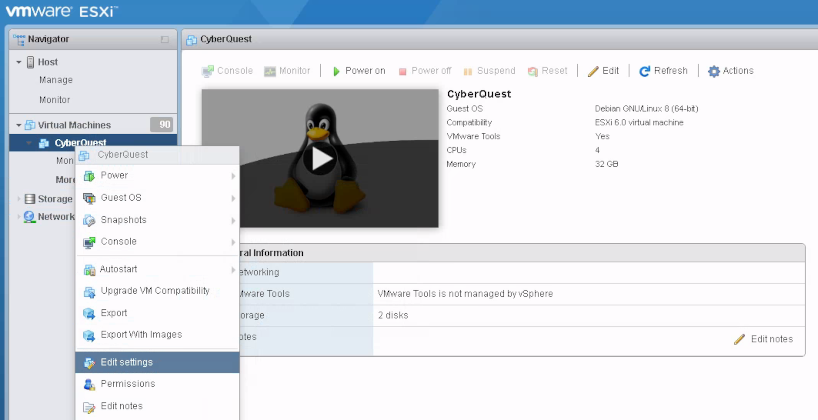Click the '2 disks' storage value
Image resolution: width=818 pixels, height=420 pixels.
point(393,315)
